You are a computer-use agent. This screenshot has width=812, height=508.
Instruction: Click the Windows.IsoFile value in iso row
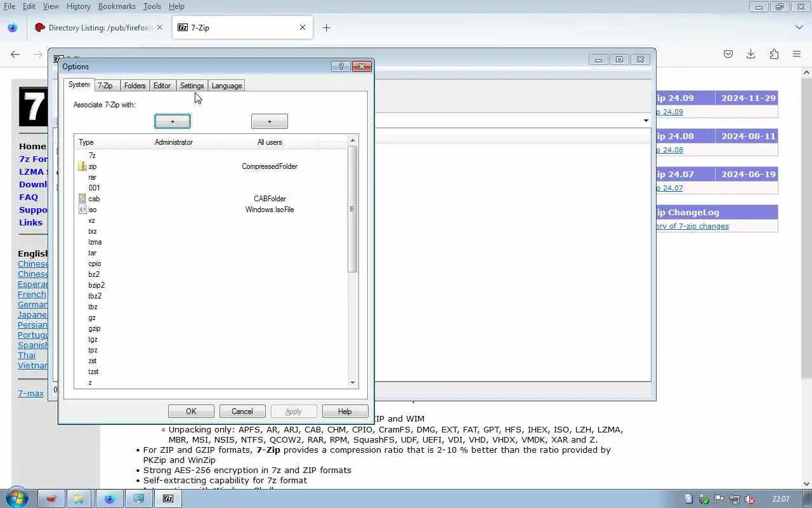point(270,210)
